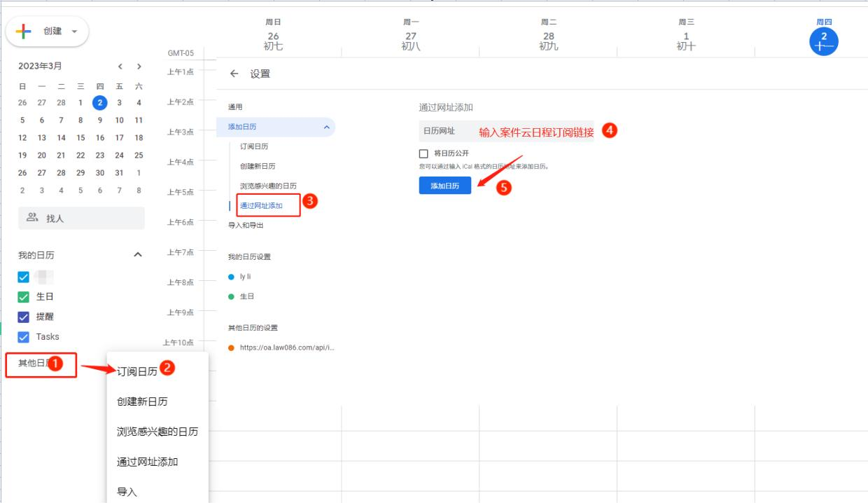
Task: Select March 29 in mini calendar
Action: [x=80, y=173]
